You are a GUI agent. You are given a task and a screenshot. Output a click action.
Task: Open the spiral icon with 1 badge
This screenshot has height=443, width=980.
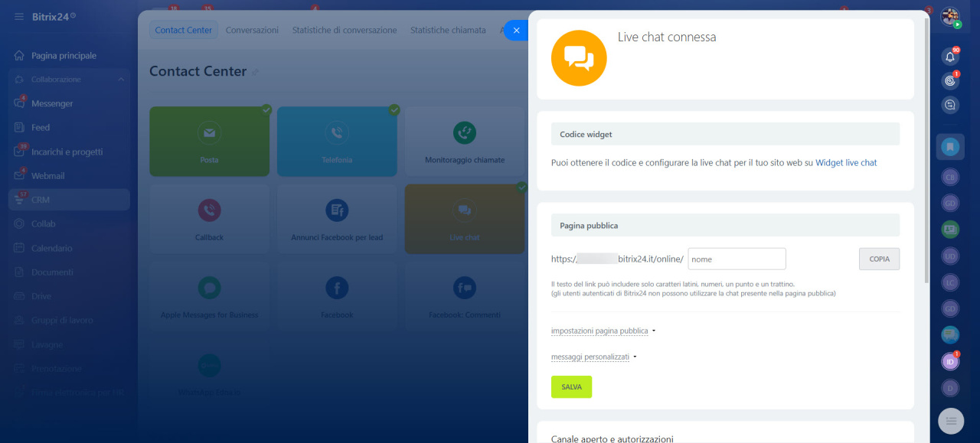pyautogui.click(x=950, y=80)
